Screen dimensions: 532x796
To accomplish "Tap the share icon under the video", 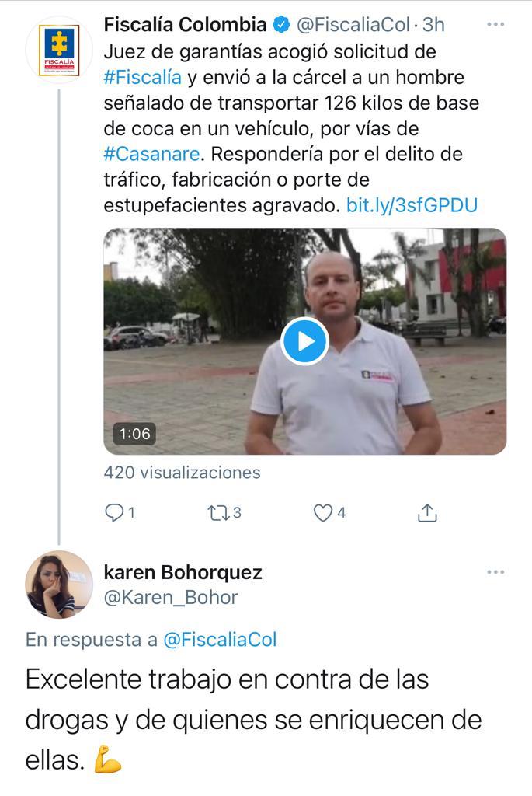I will [427, 513].
